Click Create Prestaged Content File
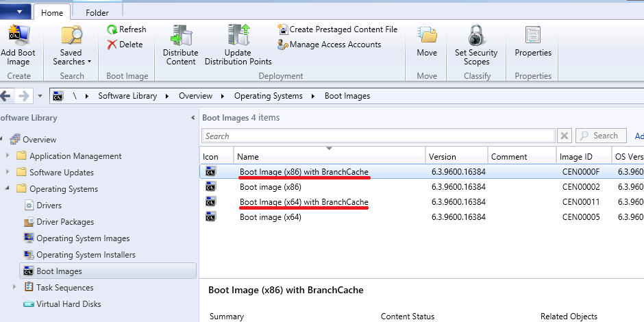 (337, 29)
